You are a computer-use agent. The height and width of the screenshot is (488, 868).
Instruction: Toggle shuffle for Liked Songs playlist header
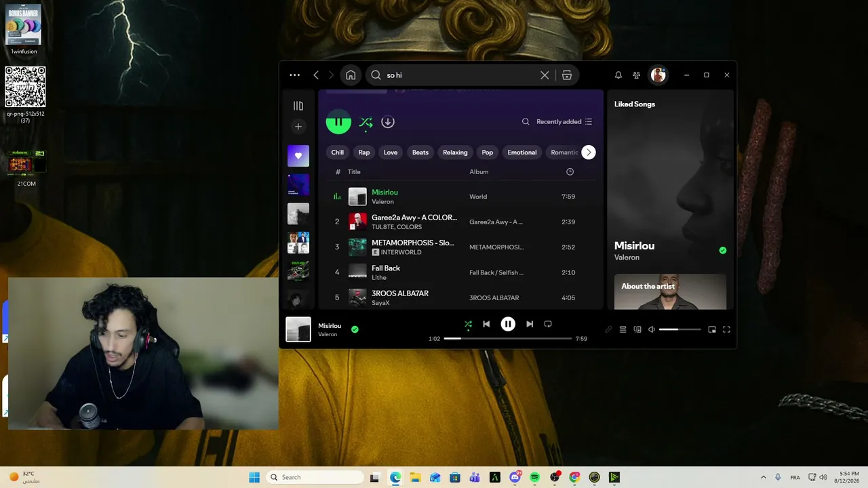pyautogui.click(x=366, y=123)
